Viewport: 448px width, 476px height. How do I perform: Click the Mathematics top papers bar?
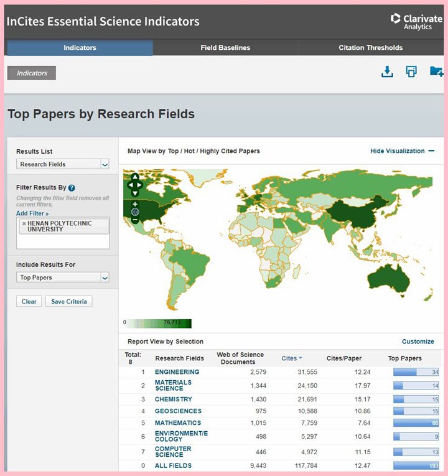[416, 423]
